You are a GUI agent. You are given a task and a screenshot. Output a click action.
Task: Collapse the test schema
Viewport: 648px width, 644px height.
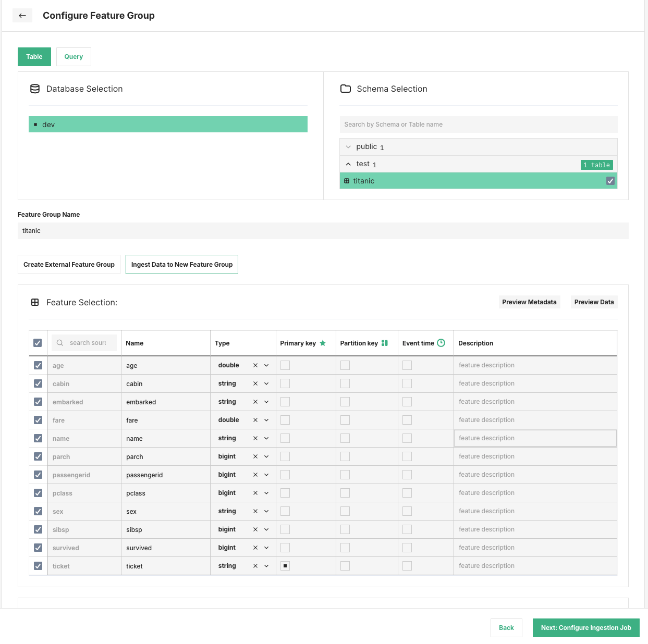coord(348,164)
